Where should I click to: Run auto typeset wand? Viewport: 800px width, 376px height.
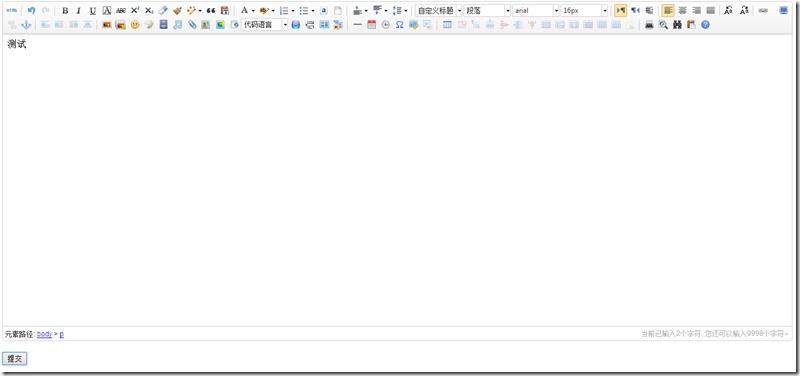pyautogui.click(x=191, y=10)
